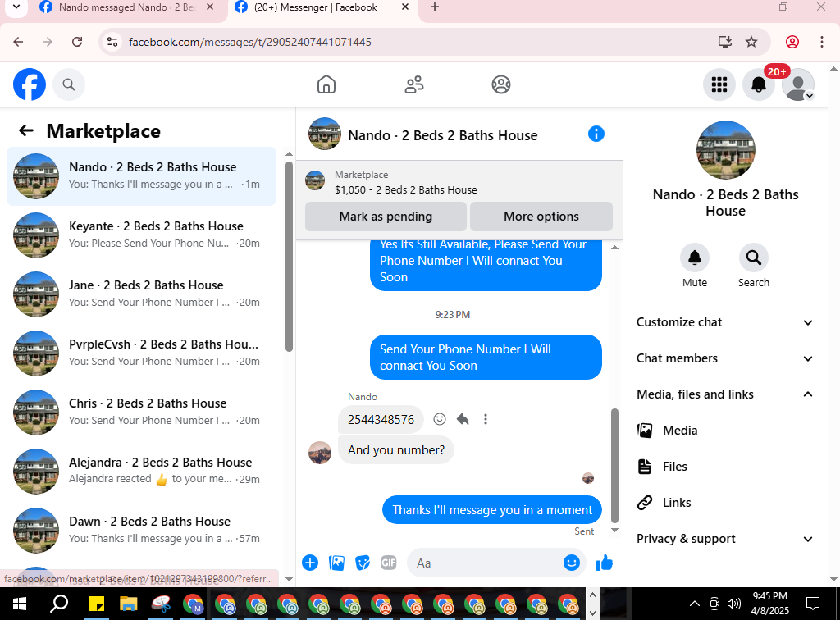
Task: Open the Alejandra conversation
Action: [141, 472]
